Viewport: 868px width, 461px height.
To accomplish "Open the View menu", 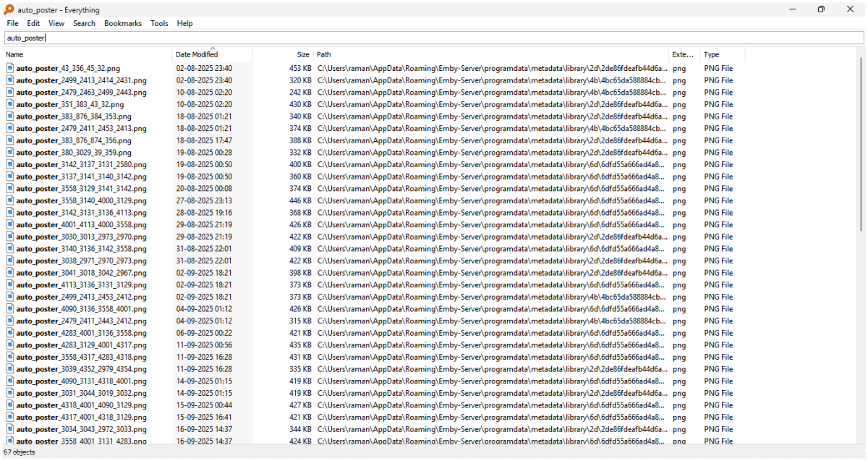I will click(x=56, y=23).
